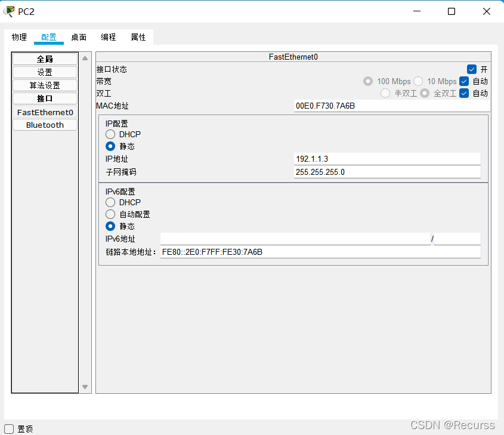Select the 全双工 radio button
This screenshot has width=504, height=435.
pos(425,93)
